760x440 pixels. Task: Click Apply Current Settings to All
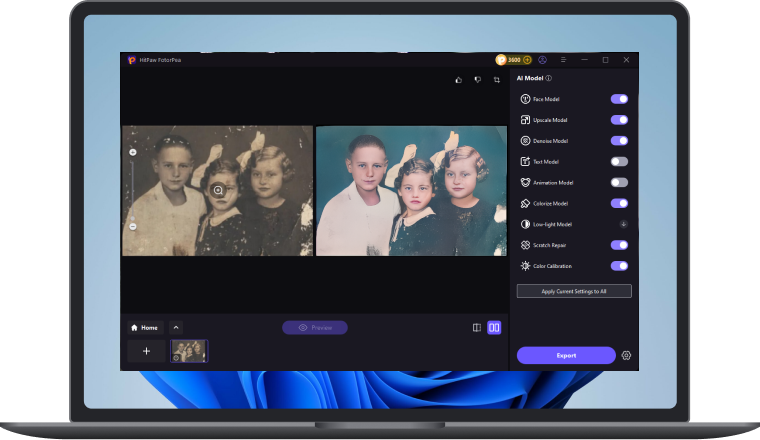coord(574,291)
